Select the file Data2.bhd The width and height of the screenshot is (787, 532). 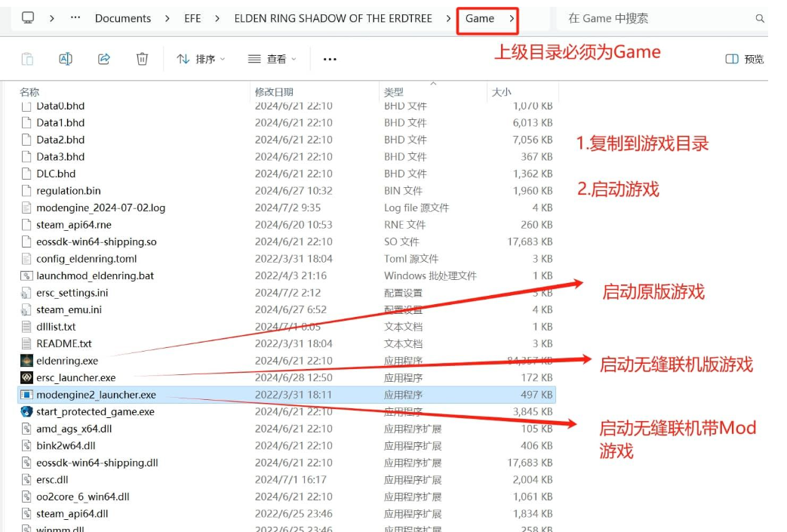tap(60, 140)
